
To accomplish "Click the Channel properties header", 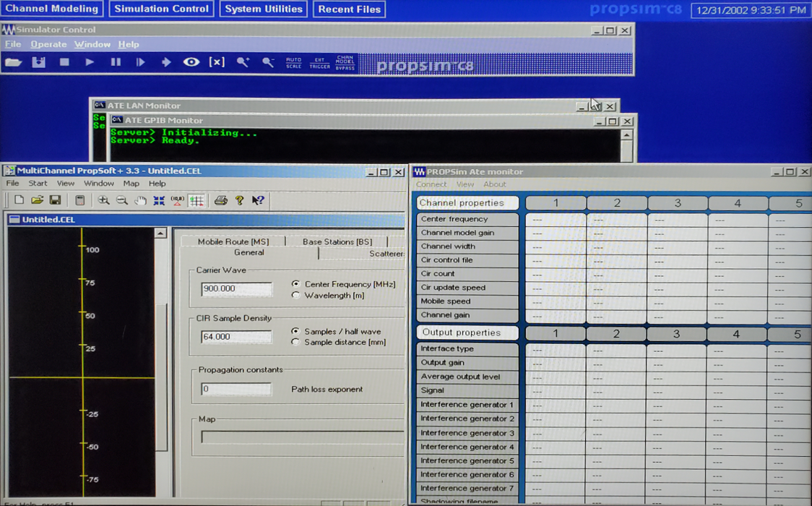I will pyautogui.click(x=467, y=202).
